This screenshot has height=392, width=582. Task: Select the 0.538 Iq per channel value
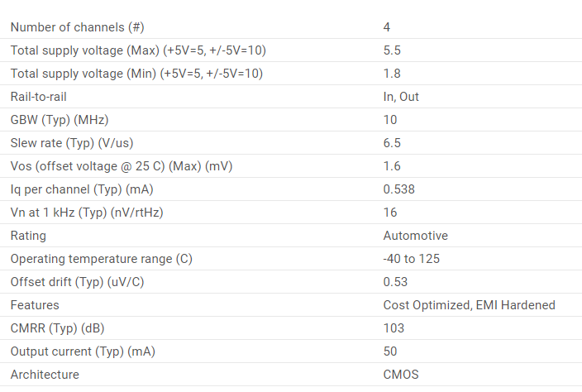398,189
